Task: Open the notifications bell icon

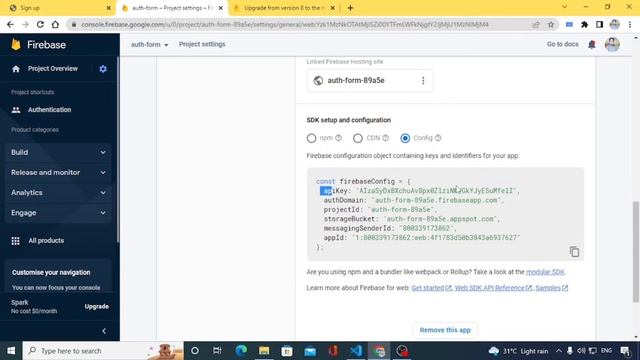Action: [591, 44]
